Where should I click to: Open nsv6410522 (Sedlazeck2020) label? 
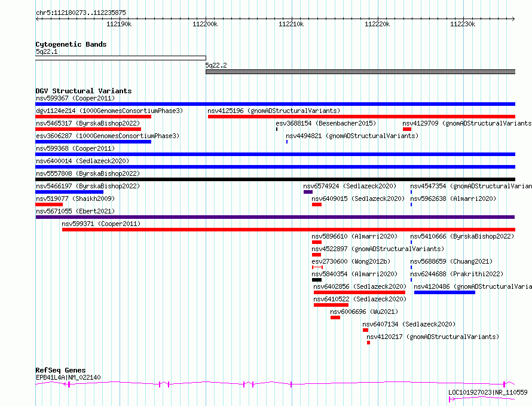point(360,299)
